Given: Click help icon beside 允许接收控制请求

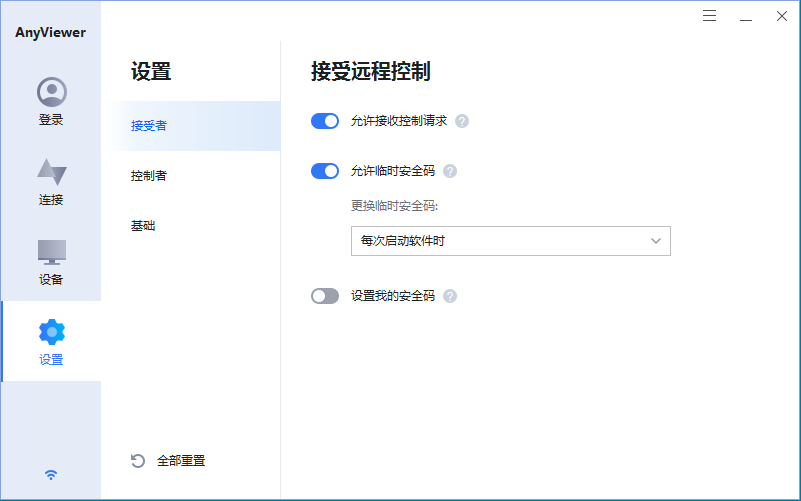Looking at the screenshot, I should (462, 121).
